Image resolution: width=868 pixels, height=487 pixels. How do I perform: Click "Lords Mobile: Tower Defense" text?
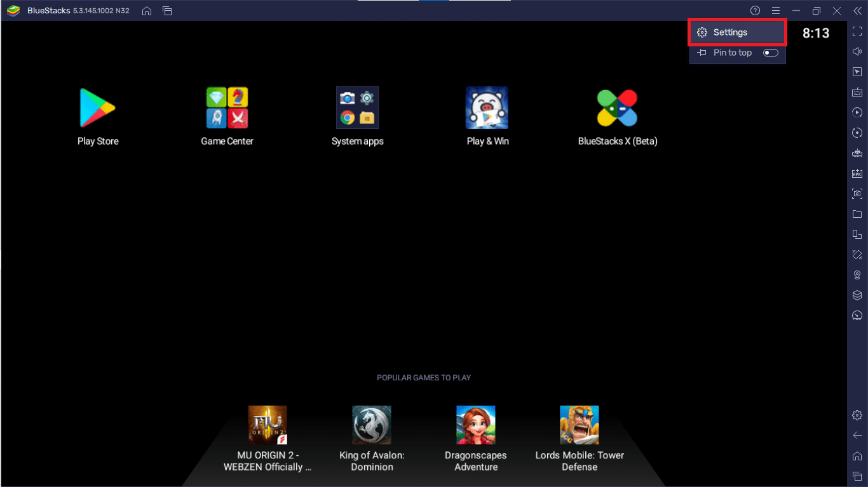point(580,461)
